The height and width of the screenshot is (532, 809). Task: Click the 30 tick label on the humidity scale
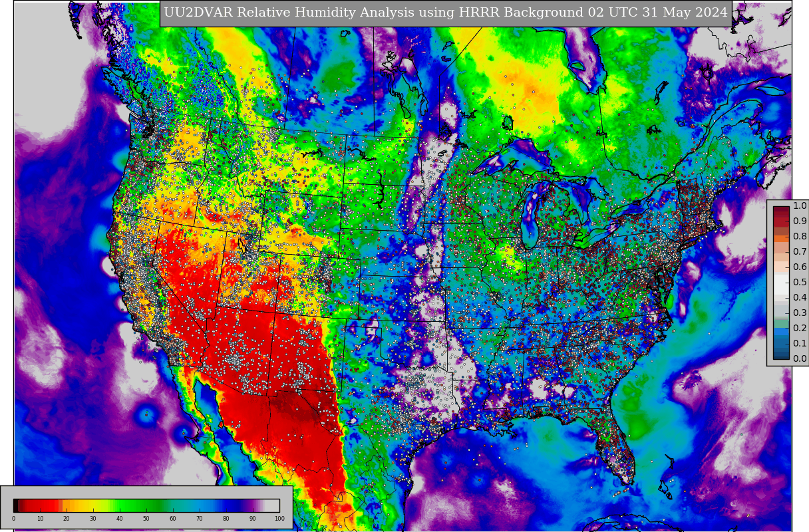(93, 519)
